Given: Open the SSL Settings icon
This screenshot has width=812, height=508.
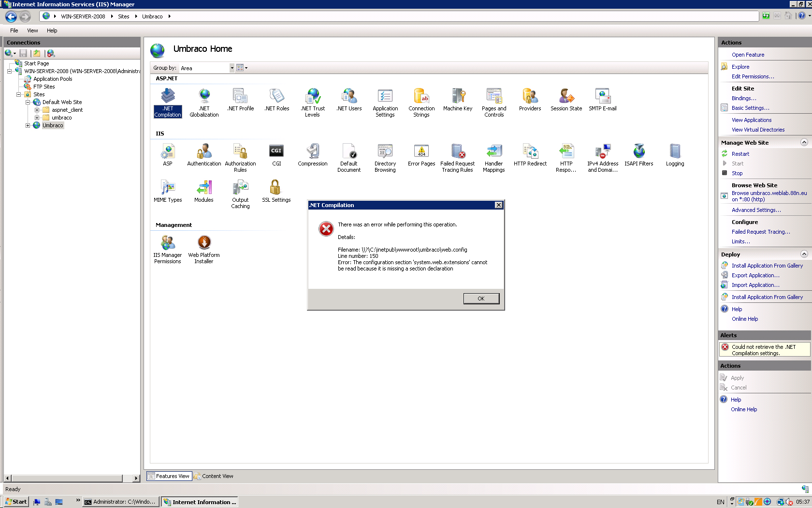Looking at the screenshot, I should pyautogui.click(x=276, y=191).
